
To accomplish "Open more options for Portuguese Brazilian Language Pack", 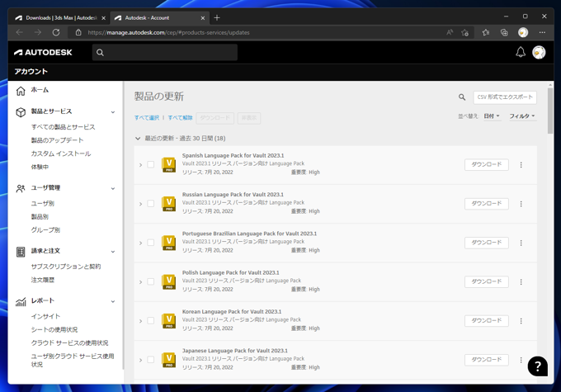I will [521, 243].
